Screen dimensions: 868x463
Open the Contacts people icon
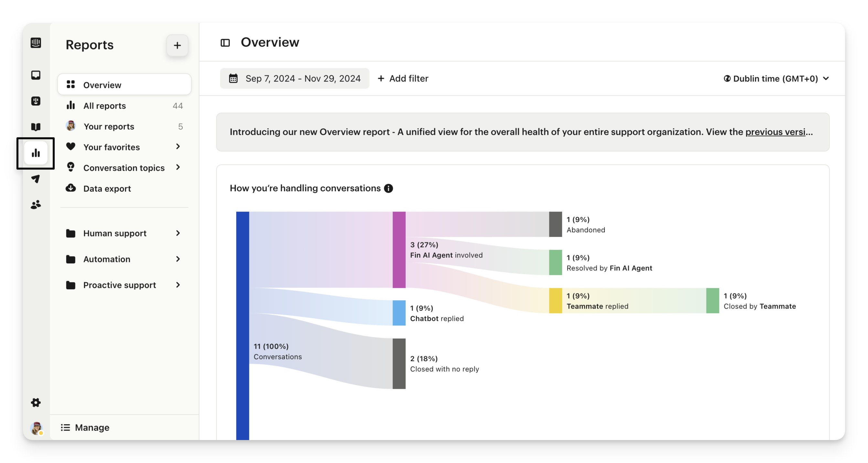click(36, 204)
